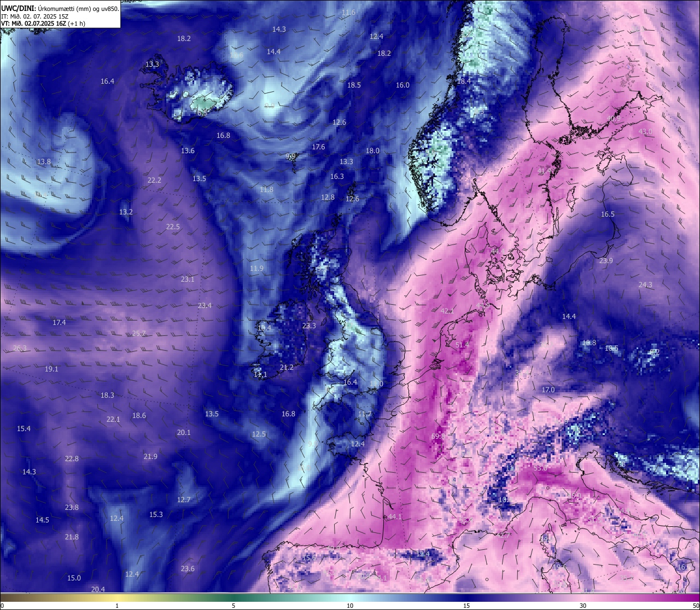Select the 21.2 value over southern Ireland

[287, 367]
